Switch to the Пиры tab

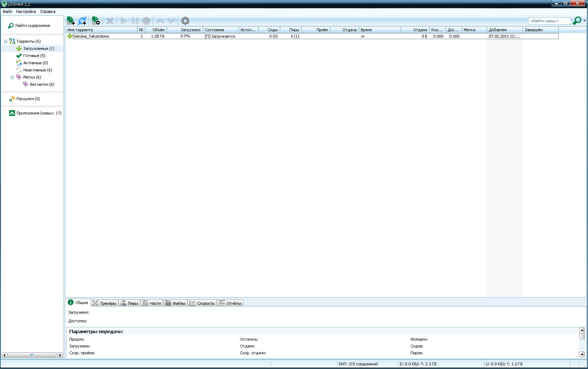click(129, 303)
